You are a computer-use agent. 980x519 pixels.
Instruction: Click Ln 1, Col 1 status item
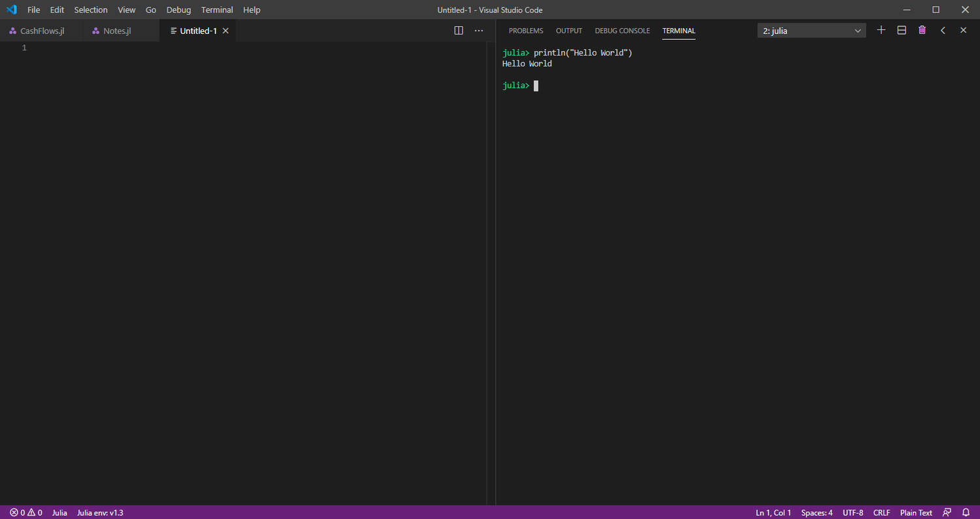tap(774, 512)
